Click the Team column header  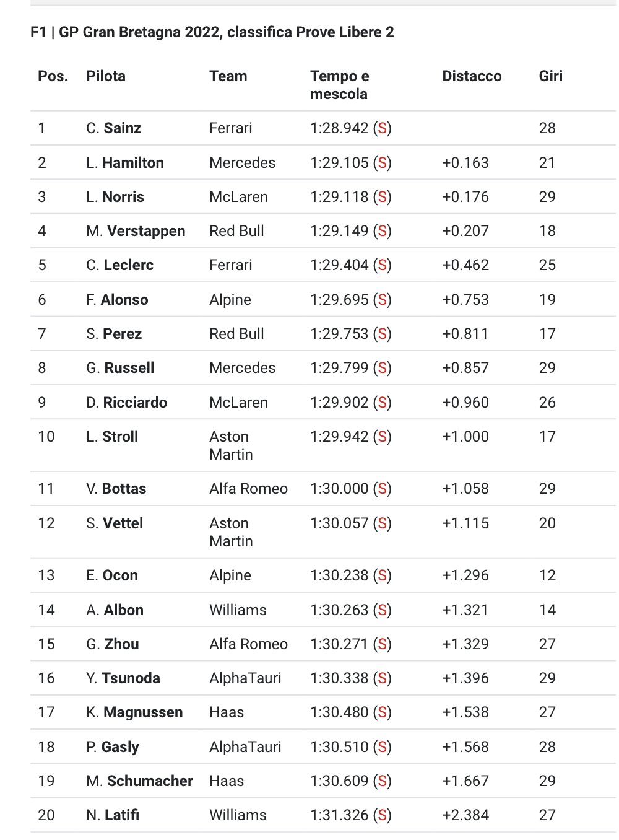(x=228, y=76)
